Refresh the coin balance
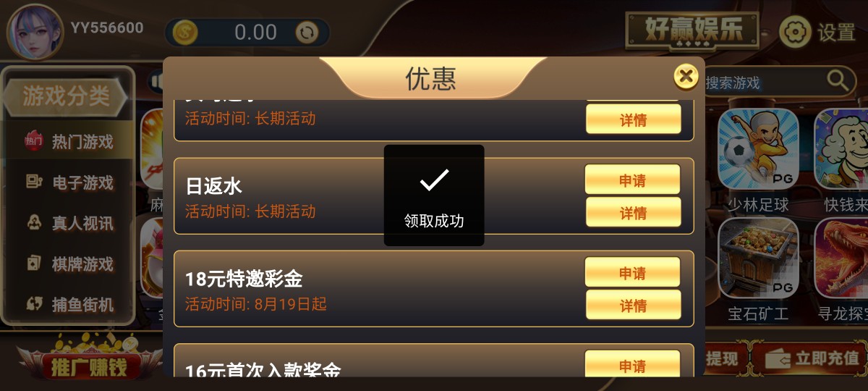Viewport: 868px width, 391px height. [x=307, y=33]
